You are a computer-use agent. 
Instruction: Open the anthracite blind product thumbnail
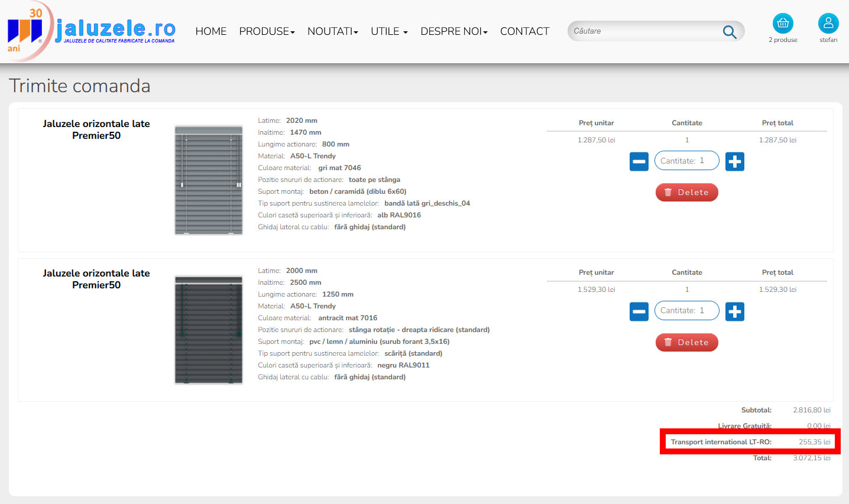click(x=209, y=330)
